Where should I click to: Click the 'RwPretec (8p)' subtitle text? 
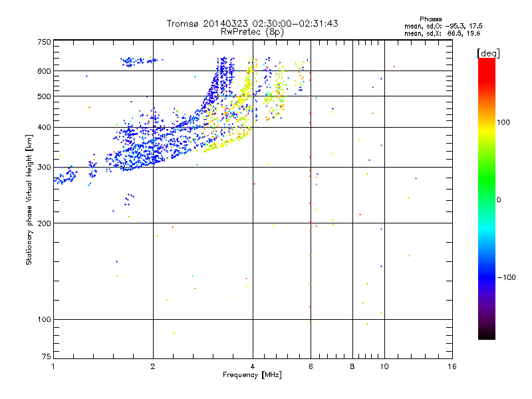[x=252, y=32]
